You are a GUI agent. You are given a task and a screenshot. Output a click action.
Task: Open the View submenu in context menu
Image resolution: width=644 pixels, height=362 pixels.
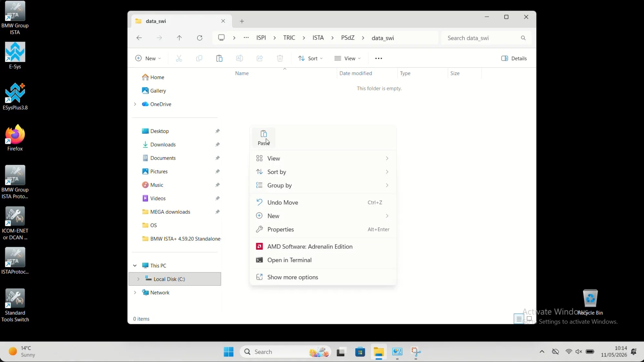323,158
